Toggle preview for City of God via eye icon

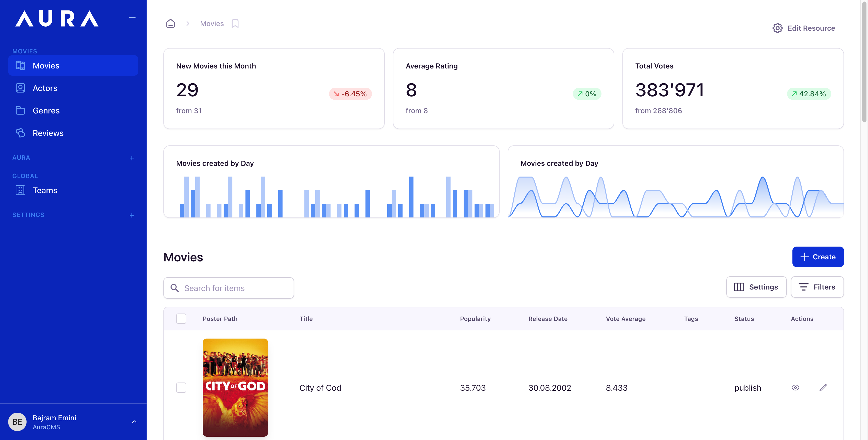[795, 387]
